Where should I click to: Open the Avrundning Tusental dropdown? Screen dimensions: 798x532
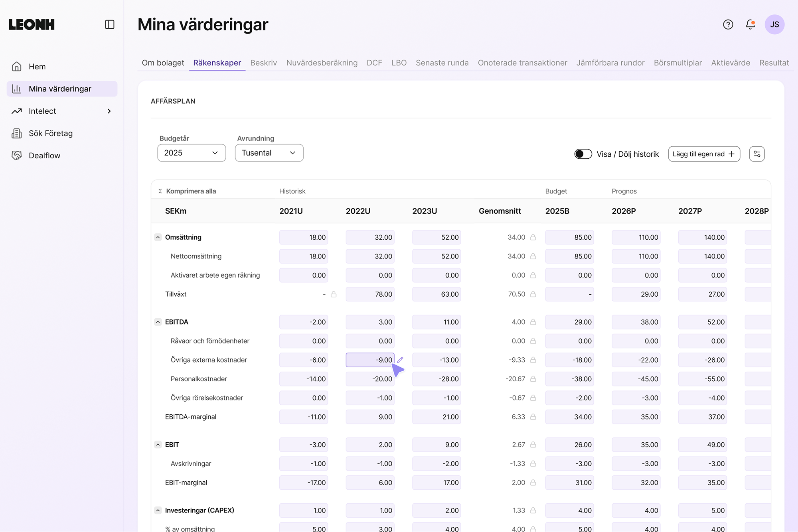pyautogui.click(x=269, y=153)
